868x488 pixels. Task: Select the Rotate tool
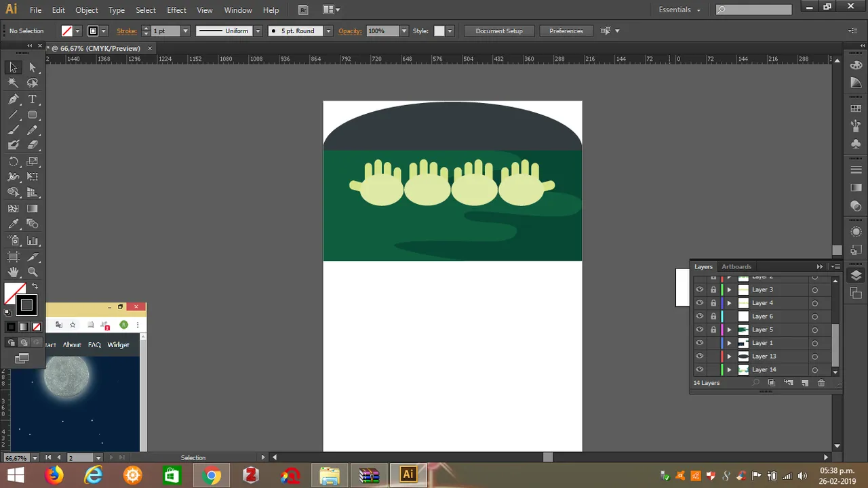(13, 162)
